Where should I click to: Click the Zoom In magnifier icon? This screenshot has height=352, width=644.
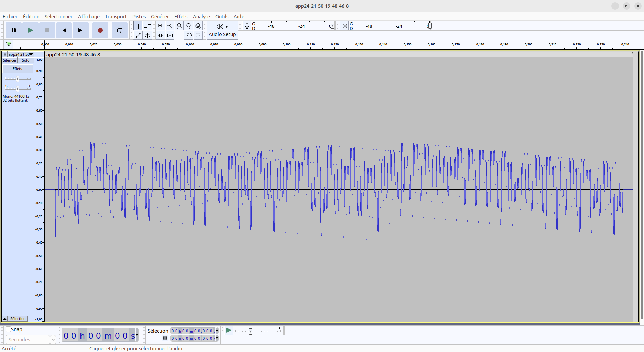pyautogui.click(x=161, y=26)
